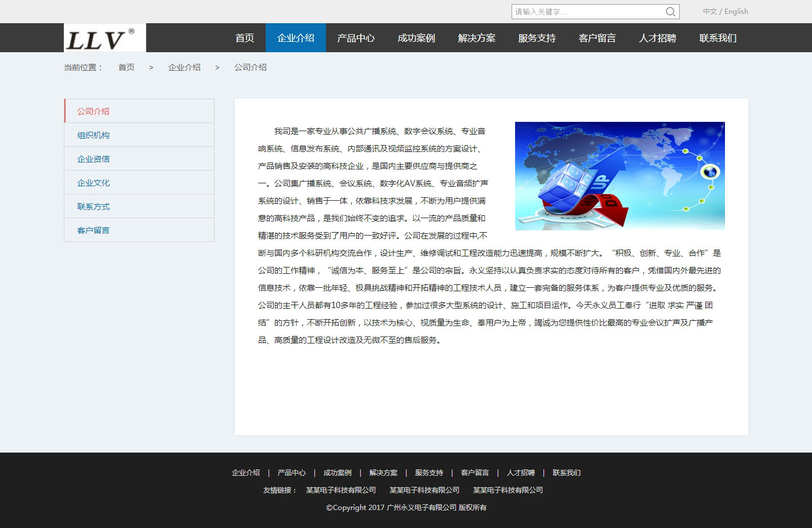Screen dimensions: 812x528
Task: Click 联系我们 in the header menu
Action: 717,38
